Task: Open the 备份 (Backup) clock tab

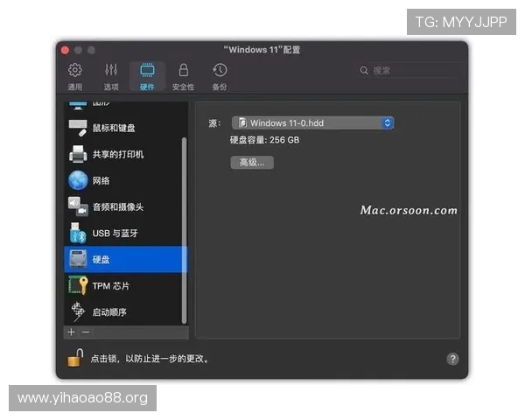Action: point(220,76)
